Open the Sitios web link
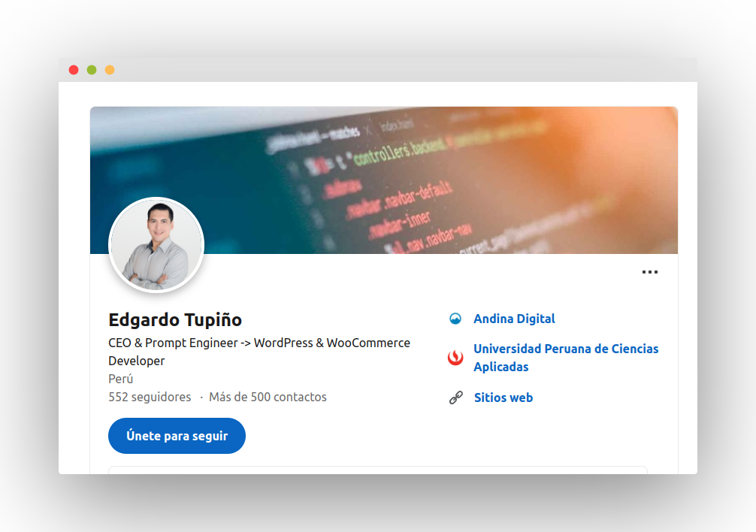Image resolution: width=756 pixels, height=532 pixels. pyautogui.click(x=503, y=397)
